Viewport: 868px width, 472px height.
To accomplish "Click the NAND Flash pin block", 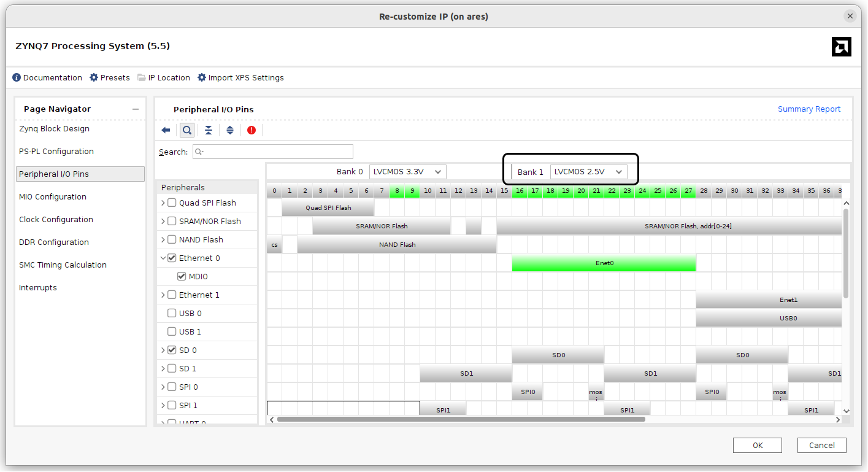I will [x=397, y=244].
